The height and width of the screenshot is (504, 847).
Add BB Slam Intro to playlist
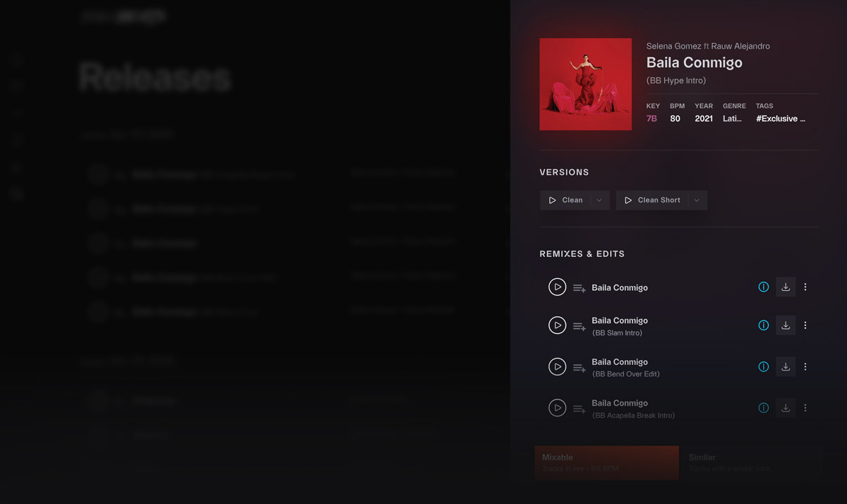pyautogui.click(x=579, y=326)
